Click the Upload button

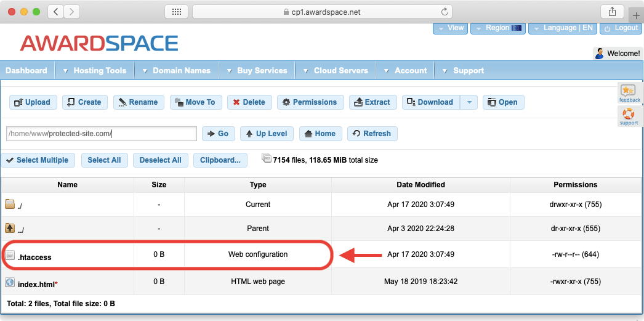(x=32, y=102)
